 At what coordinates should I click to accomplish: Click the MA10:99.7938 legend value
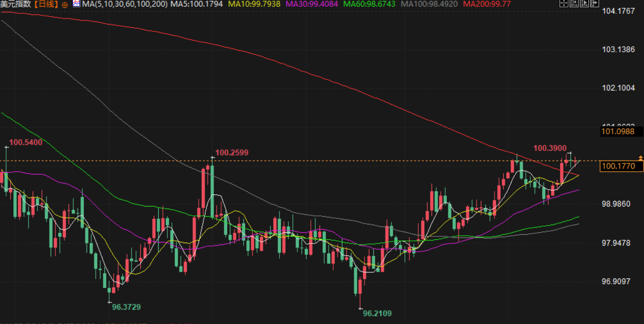point(254,4)
